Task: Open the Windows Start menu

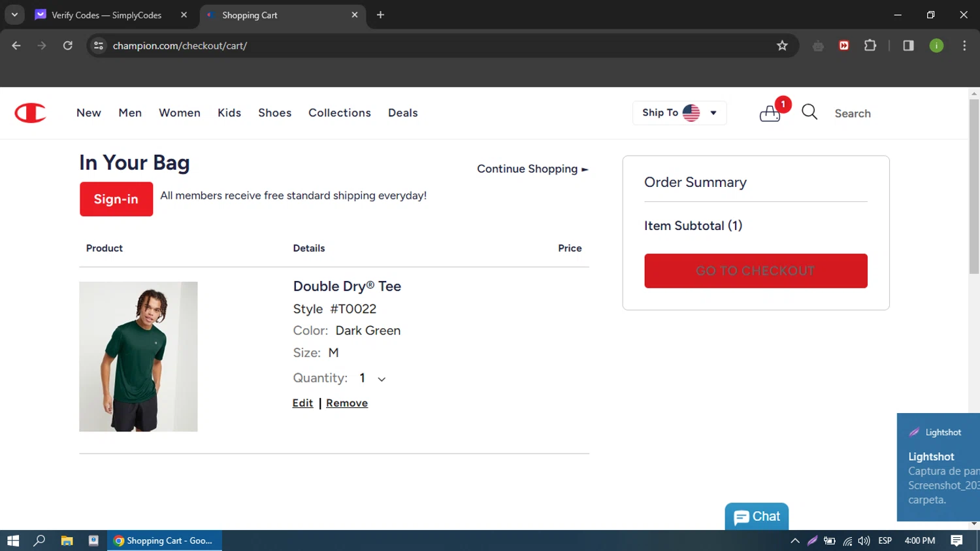Action: [13, 541]
